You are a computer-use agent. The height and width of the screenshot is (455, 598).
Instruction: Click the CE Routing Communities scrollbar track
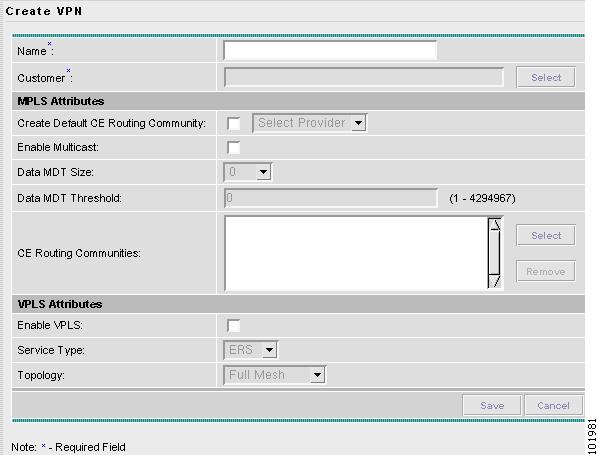coord(495,253)
